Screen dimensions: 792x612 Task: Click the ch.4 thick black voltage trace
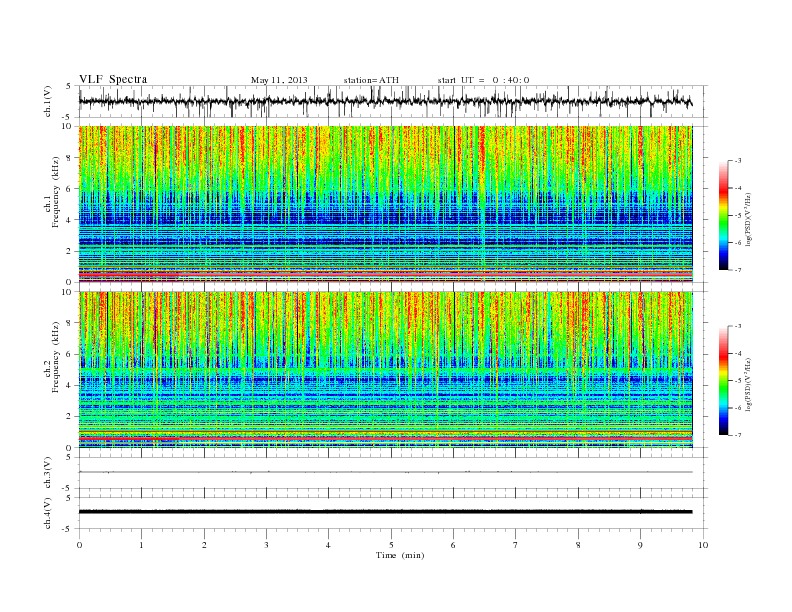[385, 512]
